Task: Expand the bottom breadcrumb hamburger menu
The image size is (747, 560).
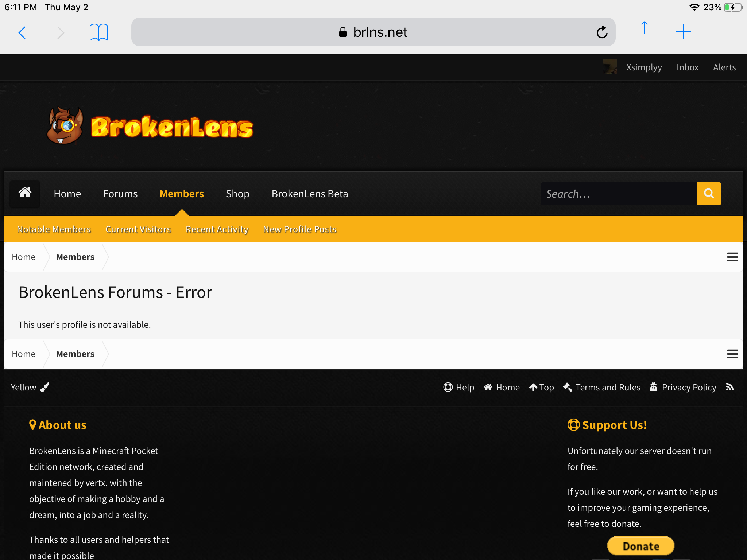Action: coord(732,354)
